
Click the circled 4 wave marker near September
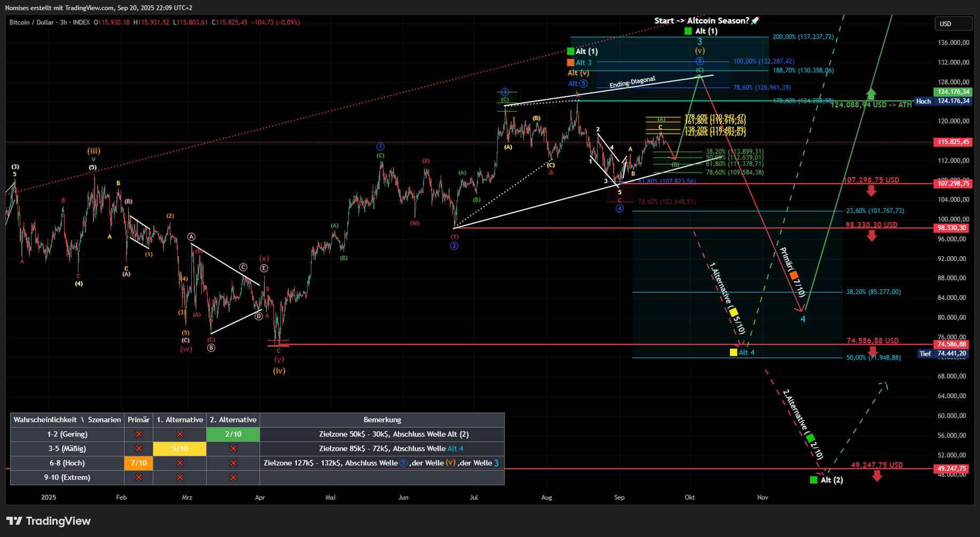pos(620,209)
